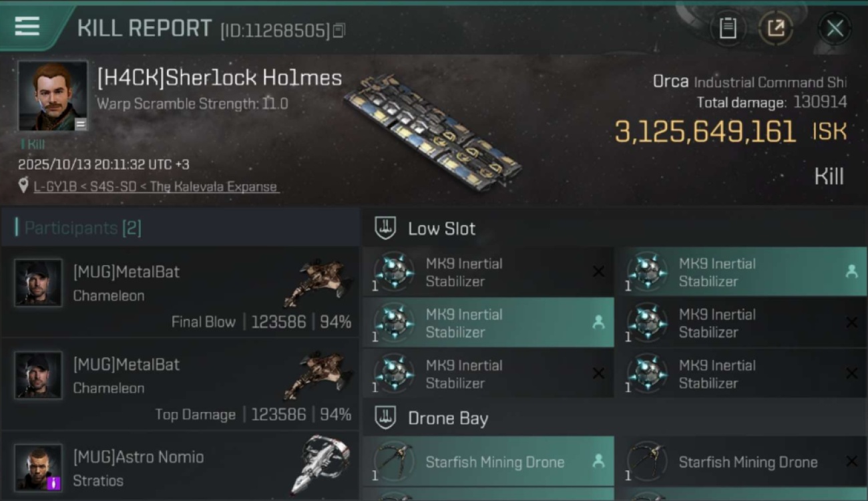Screen dimensions: 868x501
Task: Open MetalBat Top Damage entry
Action: 180,385
